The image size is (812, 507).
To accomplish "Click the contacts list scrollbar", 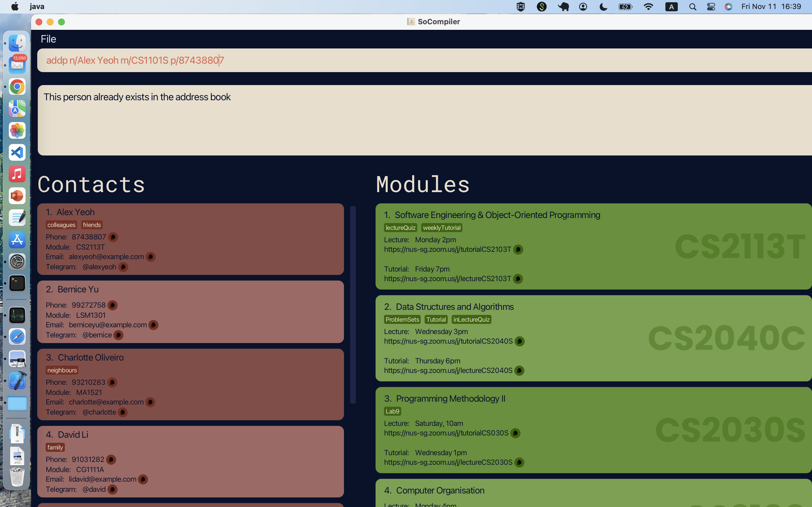I will pyautogui.click(x=353, y=304).
